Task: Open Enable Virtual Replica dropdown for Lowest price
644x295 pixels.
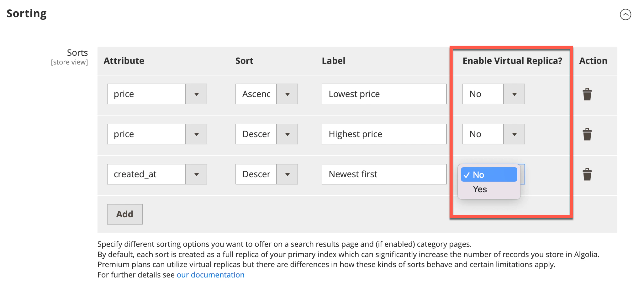Action: point(515,94)
